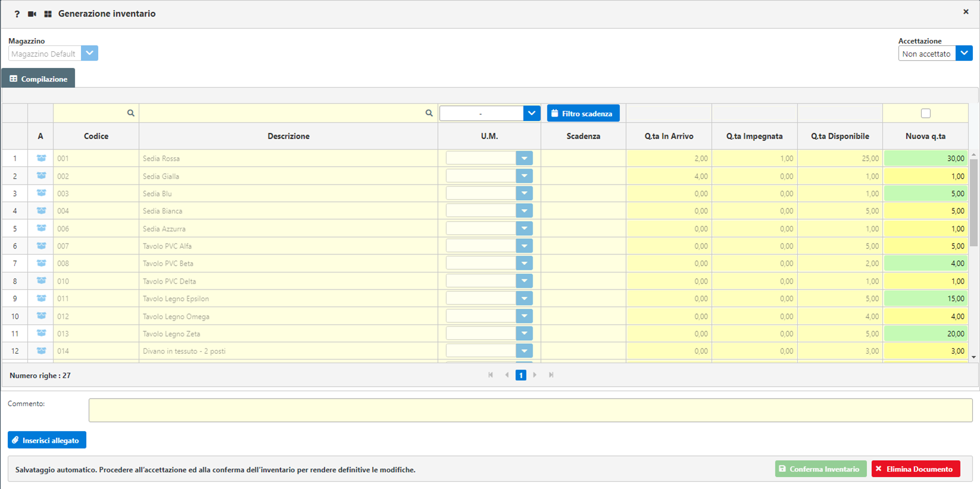Screen dimensions: 980x489
Task: Click the Descrizione filter input field
Action: tap(289, 113)
